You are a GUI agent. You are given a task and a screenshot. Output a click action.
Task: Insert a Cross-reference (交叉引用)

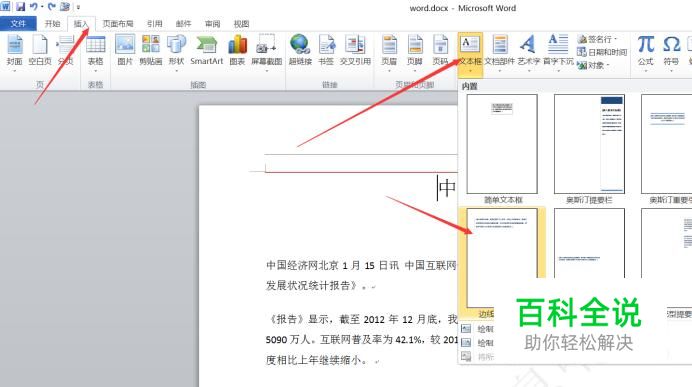tap(355, 50)
